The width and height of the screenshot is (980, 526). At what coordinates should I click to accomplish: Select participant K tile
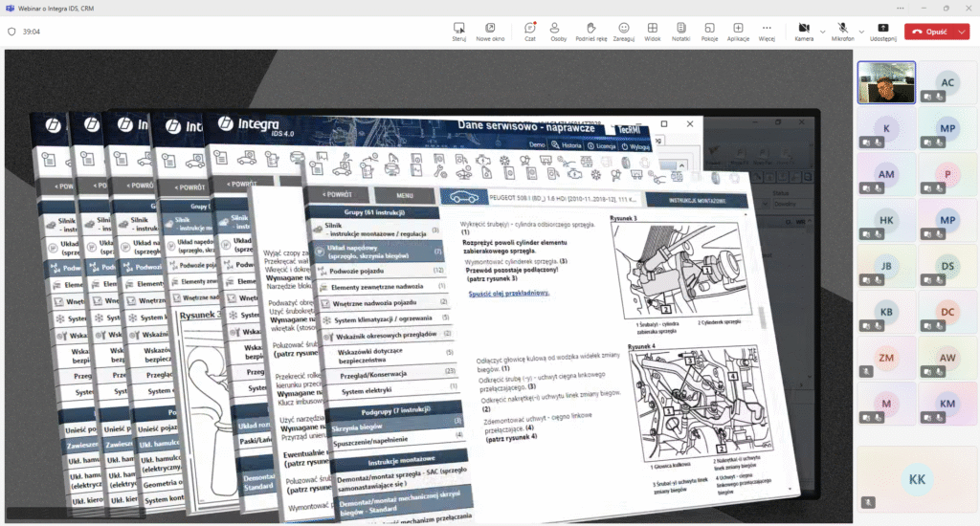[886, 128]
